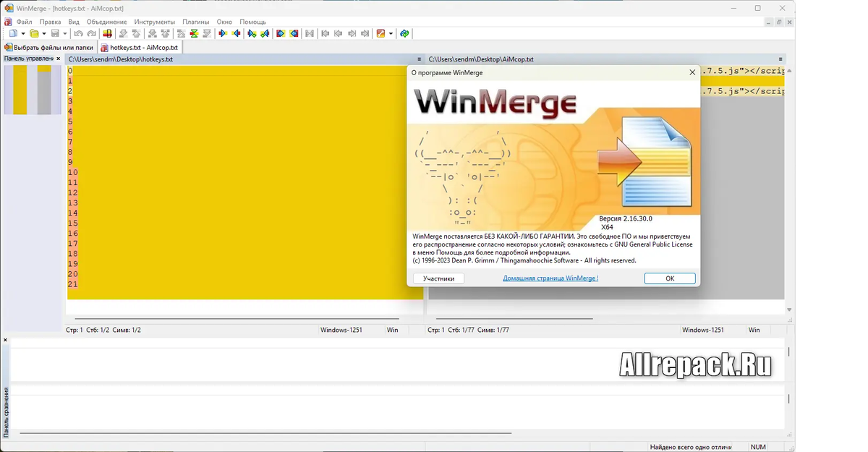868x452 pixels.
Task: Click the diff pane bottom horizontal scrollbar
Action: point(265,433)
